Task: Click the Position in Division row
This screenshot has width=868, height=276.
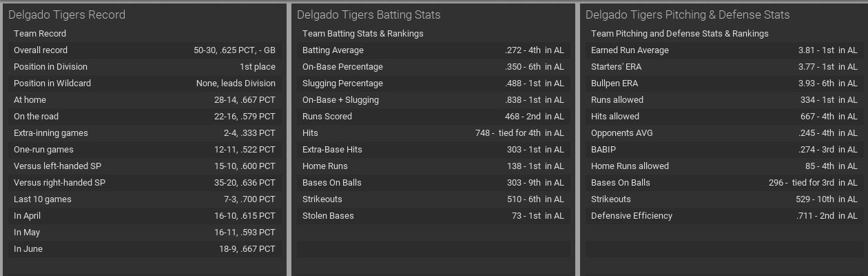Action: click(x=144, y=67)
